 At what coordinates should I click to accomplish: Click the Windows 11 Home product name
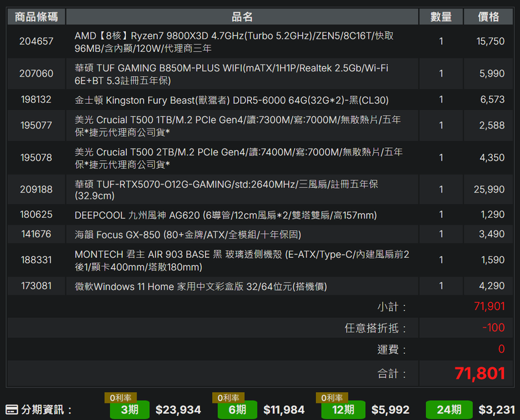click(201, 286)
